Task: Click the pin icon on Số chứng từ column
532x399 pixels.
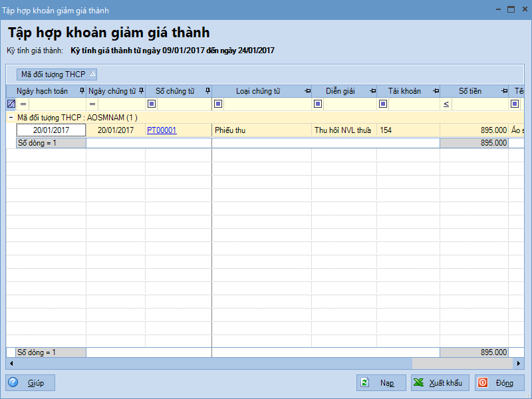Action: tap(207, 91)
